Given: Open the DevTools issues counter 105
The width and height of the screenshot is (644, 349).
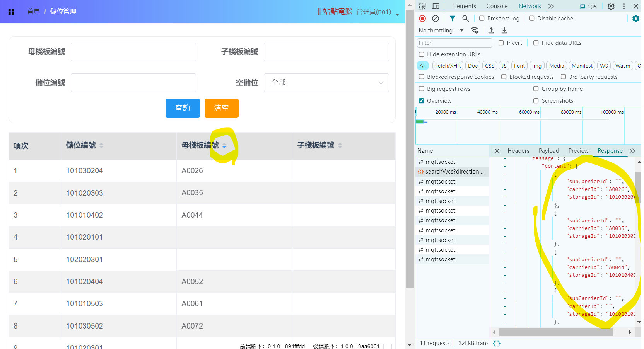Looking at the screenshot, I should tap(588, 7).
